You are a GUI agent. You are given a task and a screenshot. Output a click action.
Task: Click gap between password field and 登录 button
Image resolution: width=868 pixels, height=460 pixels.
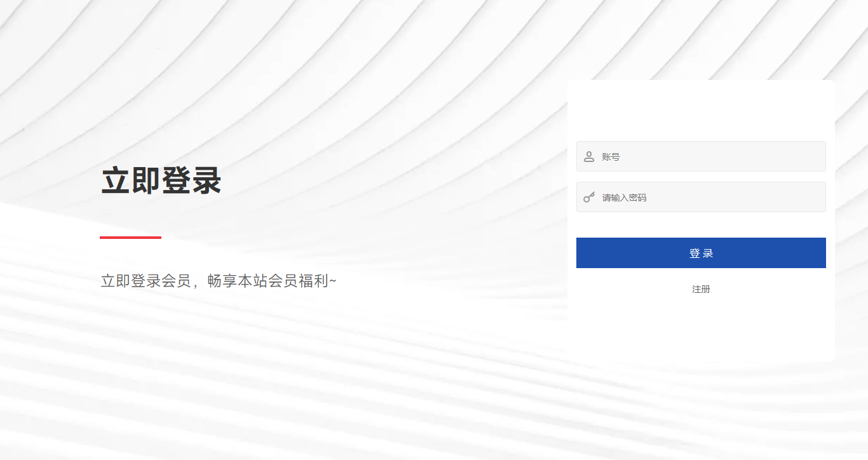pos(701,225)
